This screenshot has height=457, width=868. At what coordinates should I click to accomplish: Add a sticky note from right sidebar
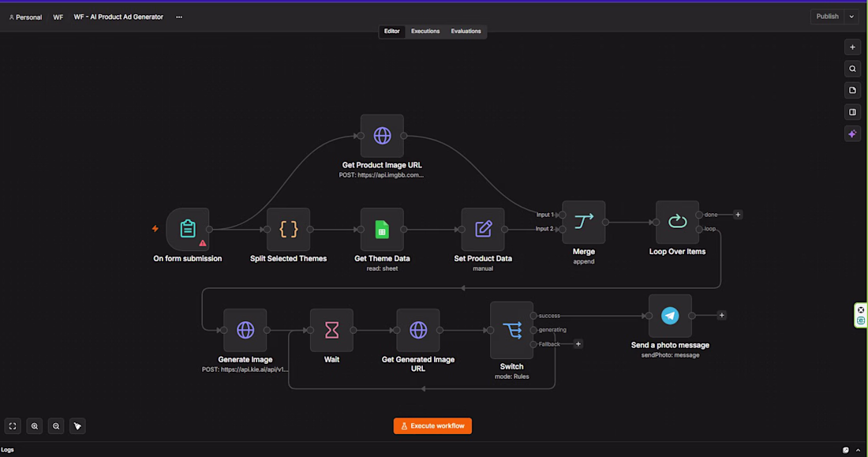click(x=852, y=90)
